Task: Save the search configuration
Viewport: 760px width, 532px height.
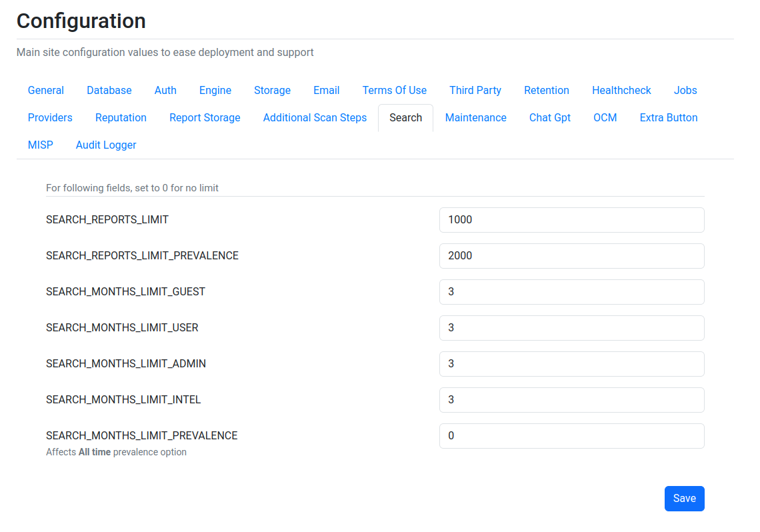Action: pos(684,499)
